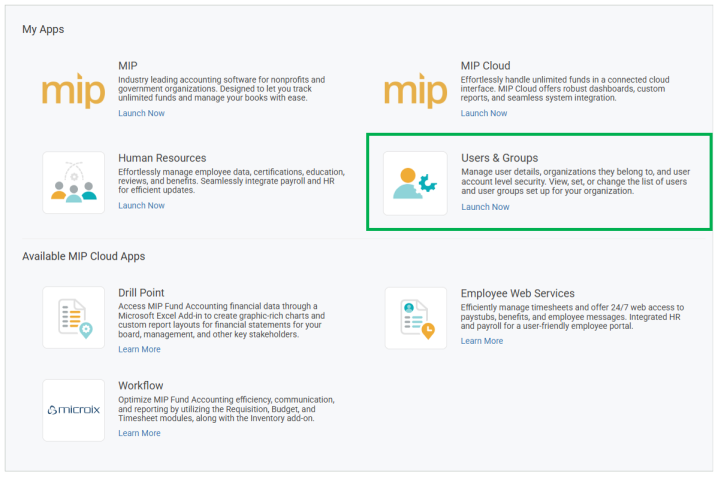Click the MIP Cloud heading text
The width and height of the screenshot is (718, 478).
click(x=485, y=65)
